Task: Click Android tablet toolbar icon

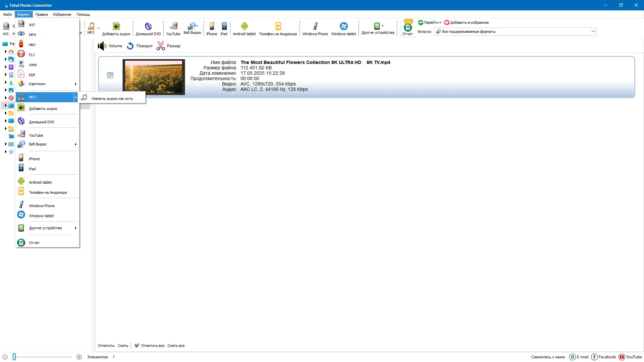Action: [x=244, y=26]
